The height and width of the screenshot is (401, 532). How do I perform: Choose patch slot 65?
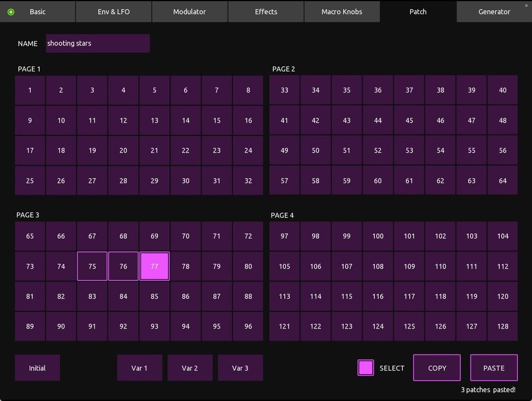30,236
